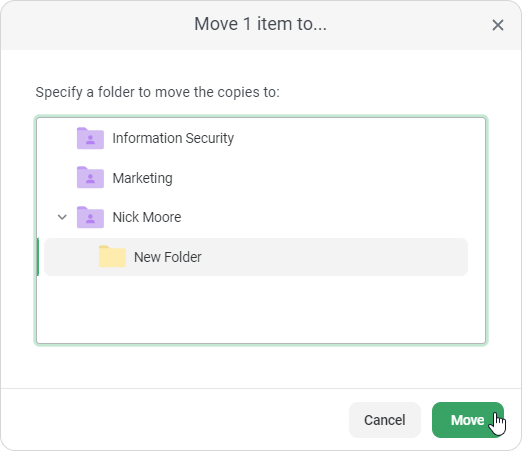Close the dialog with the X icon
522x451 pixels.
(498, 25)
